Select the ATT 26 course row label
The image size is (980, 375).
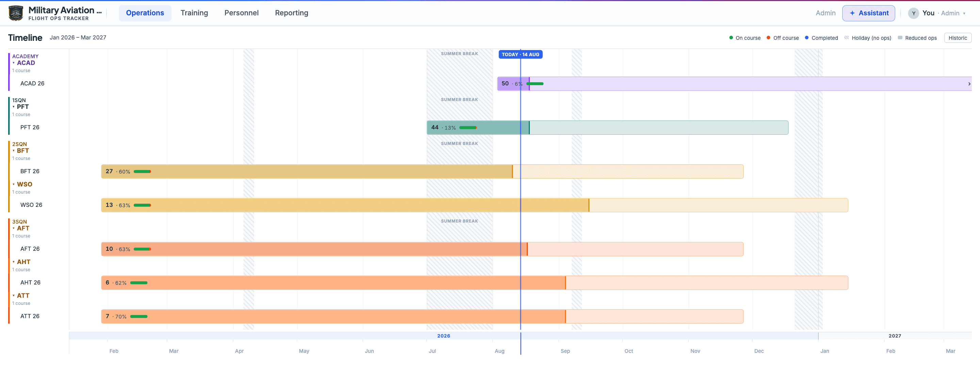pyautogui.click(x=30, y=316)
